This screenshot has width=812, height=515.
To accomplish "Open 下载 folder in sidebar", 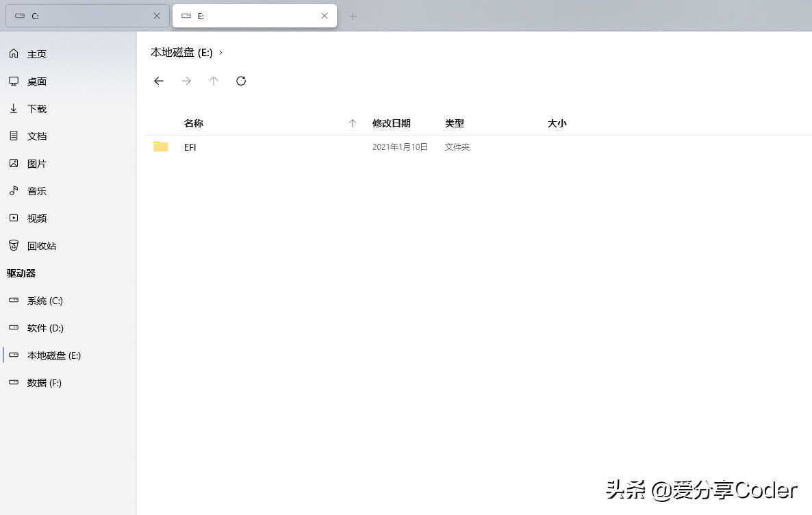I will point(37,109).
